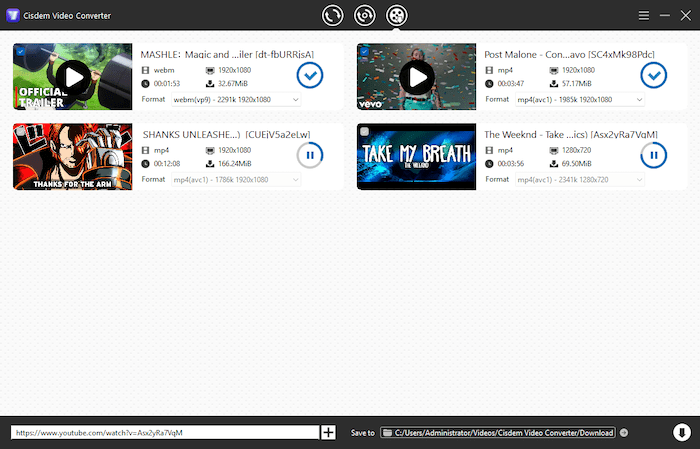Click download size icon beside 166.24MiB
The height and width of the screenshot is (449, 700).
click(210, 164)
